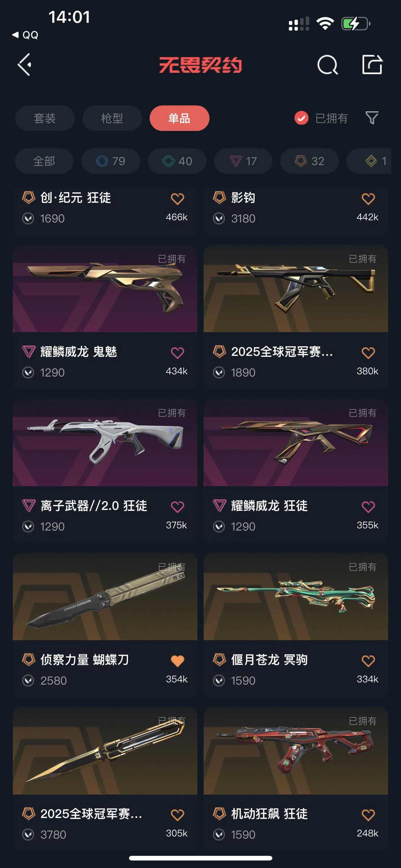Filter by green tier 40
Screen dimensions: 401x868
click(x=177, y=161)
